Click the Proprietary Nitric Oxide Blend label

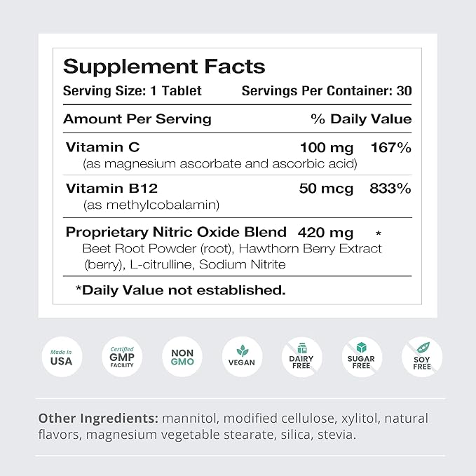click(176, 231)
